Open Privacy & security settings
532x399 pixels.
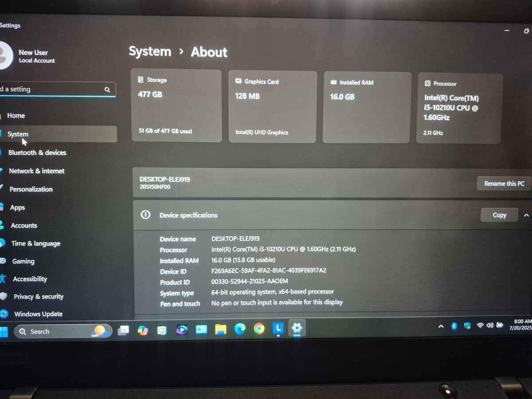(x=39, y=297)
